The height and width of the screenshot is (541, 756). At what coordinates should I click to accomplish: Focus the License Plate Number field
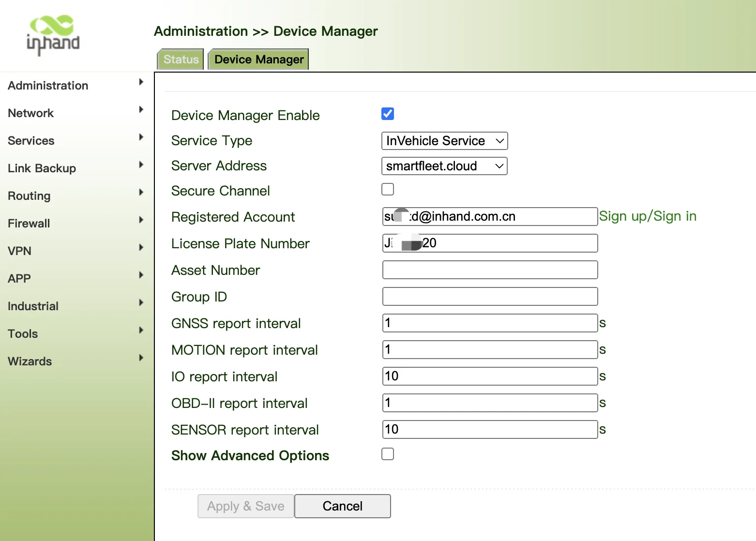(490, 243)
